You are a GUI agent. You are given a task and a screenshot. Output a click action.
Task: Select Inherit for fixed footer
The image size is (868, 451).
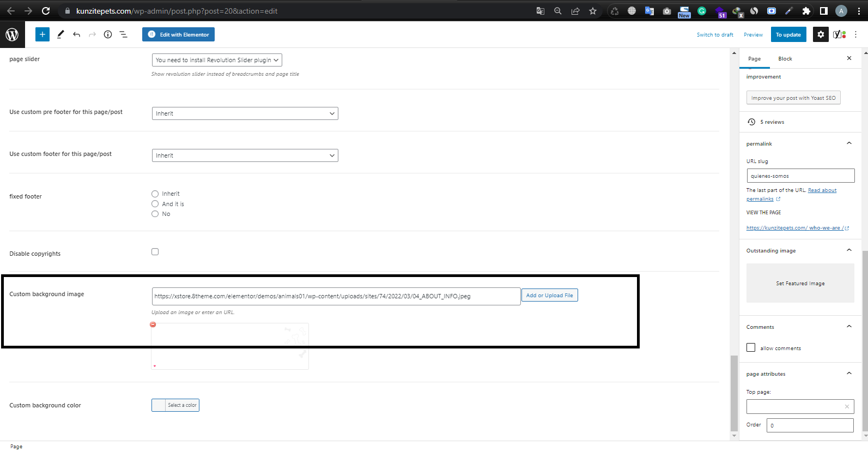pos(155,194)
